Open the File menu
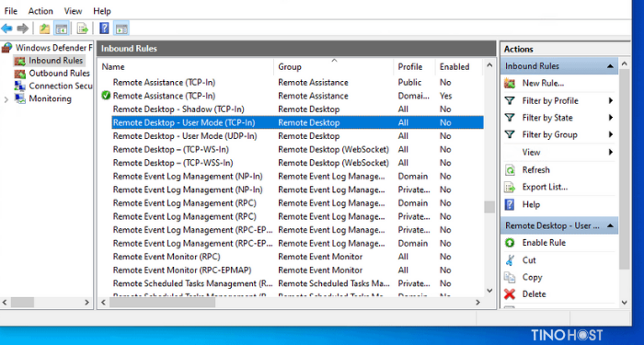 11,11
